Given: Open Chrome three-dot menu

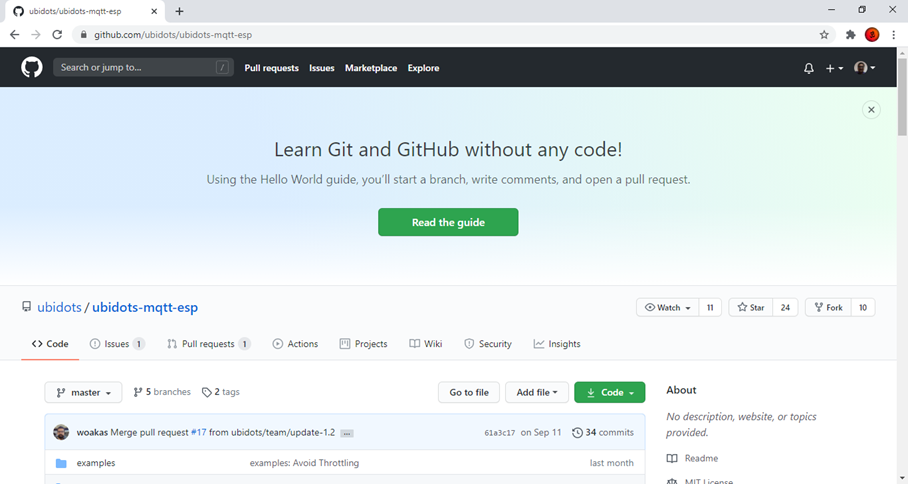Looking at the screenshot, I should 894,35.
